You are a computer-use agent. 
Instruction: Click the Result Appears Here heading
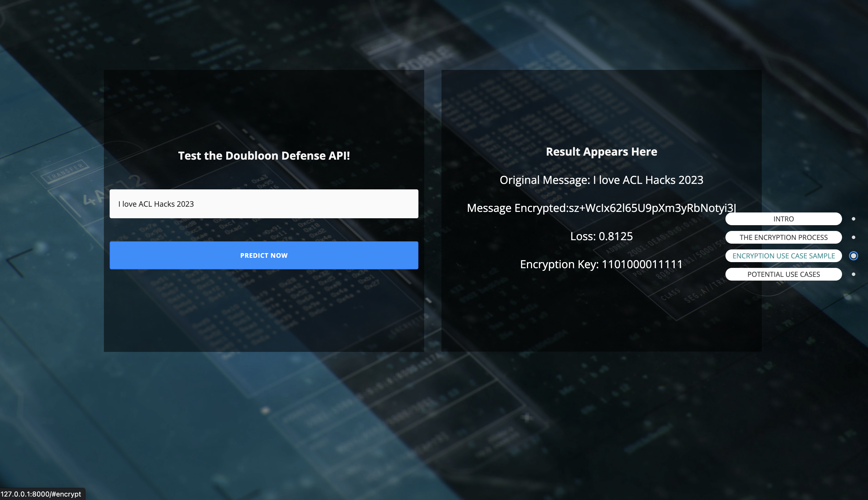coord(601,152)
